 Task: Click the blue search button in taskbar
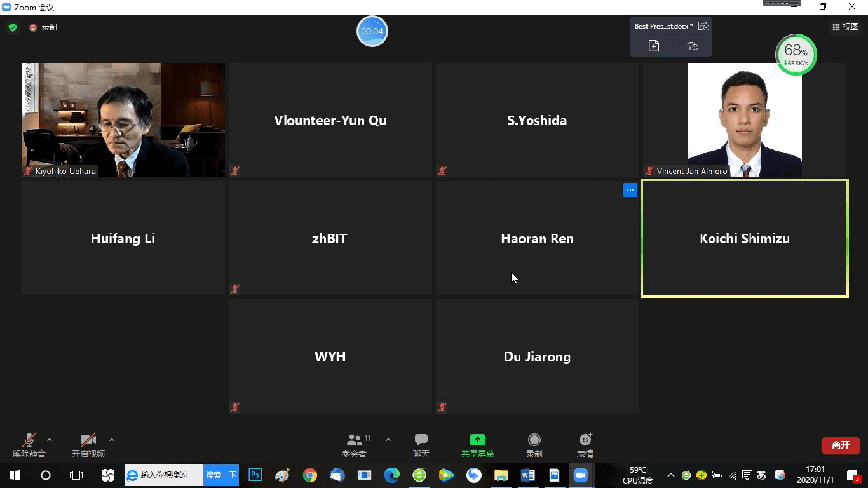[221, 475]
